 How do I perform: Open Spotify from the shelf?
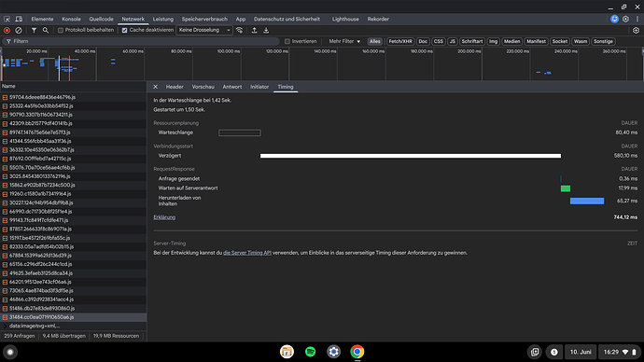[311, 352]
